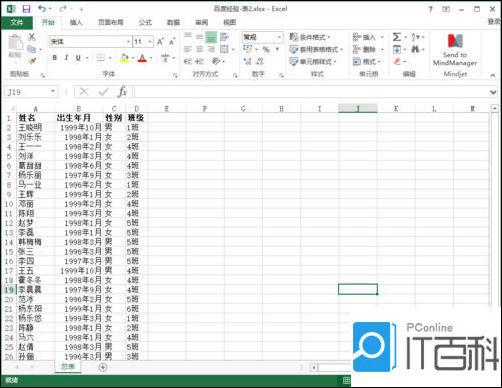
Task: Toggle Underline formatting
Action: (x=78, y=58)
